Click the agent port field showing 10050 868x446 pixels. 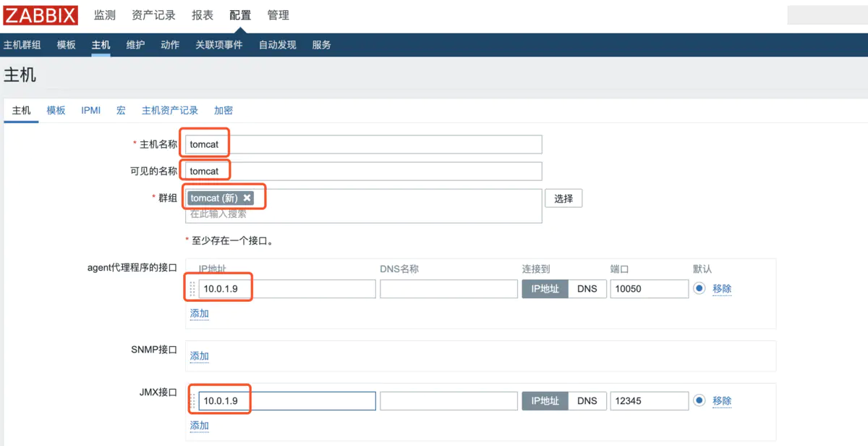tap(649, 289)
